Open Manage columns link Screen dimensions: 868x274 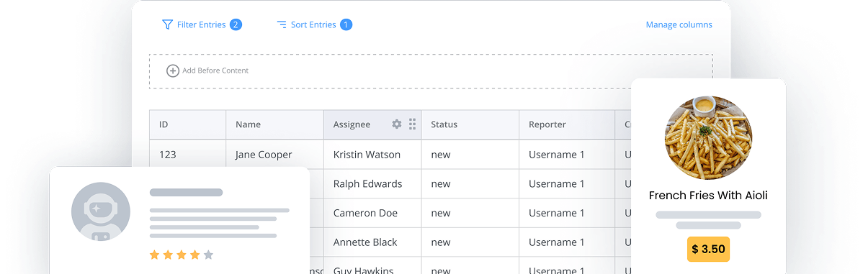[x=679, y=24]
